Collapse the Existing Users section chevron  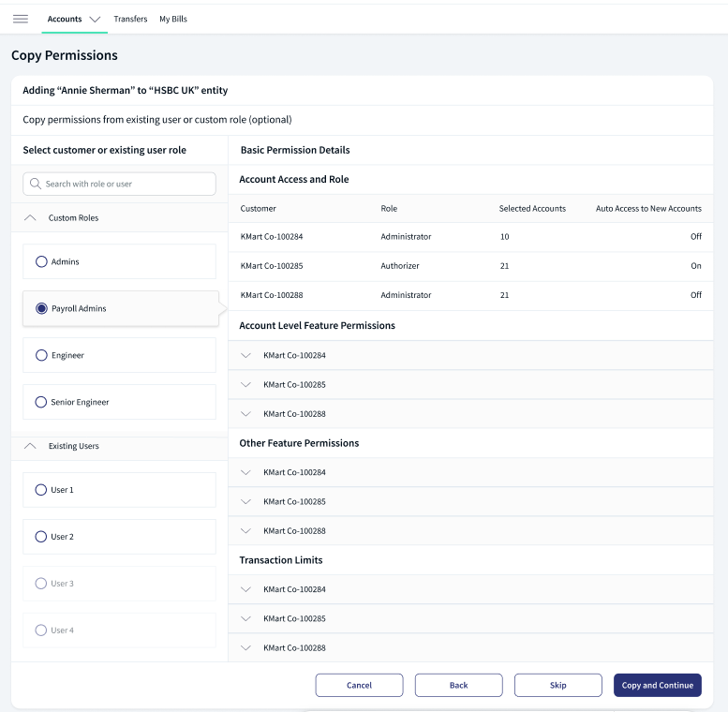(x=30, y=446)
